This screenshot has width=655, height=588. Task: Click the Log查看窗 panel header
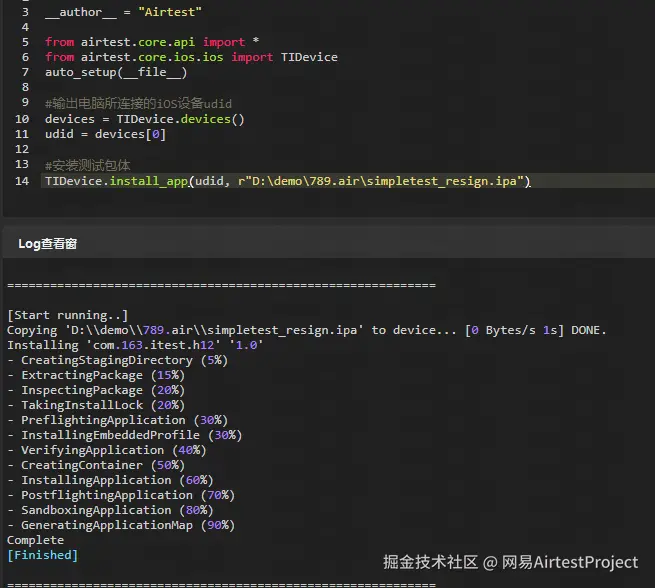point(48,243)
